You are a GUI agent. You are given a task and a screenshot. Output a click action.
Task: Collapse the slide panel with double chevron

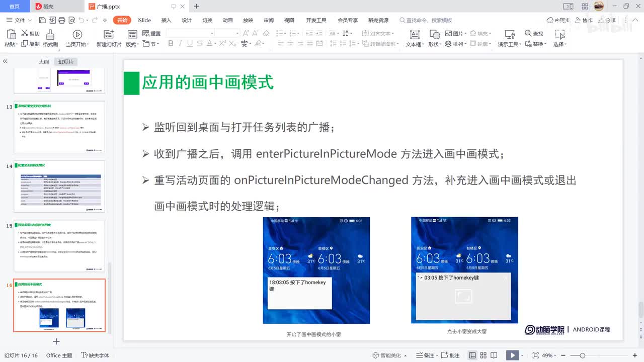[5, 61]
